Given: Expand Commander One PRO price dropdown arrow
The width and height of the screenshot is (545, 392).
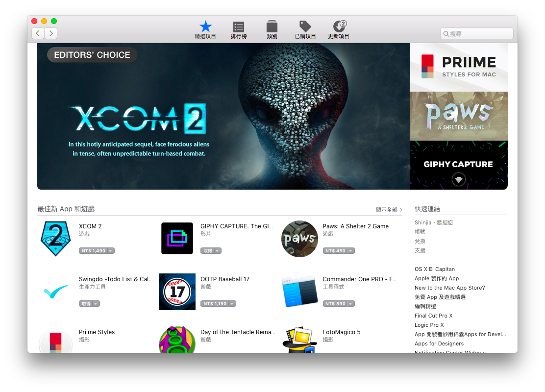Looking at the screenshot, I should [x=351, y=303].
